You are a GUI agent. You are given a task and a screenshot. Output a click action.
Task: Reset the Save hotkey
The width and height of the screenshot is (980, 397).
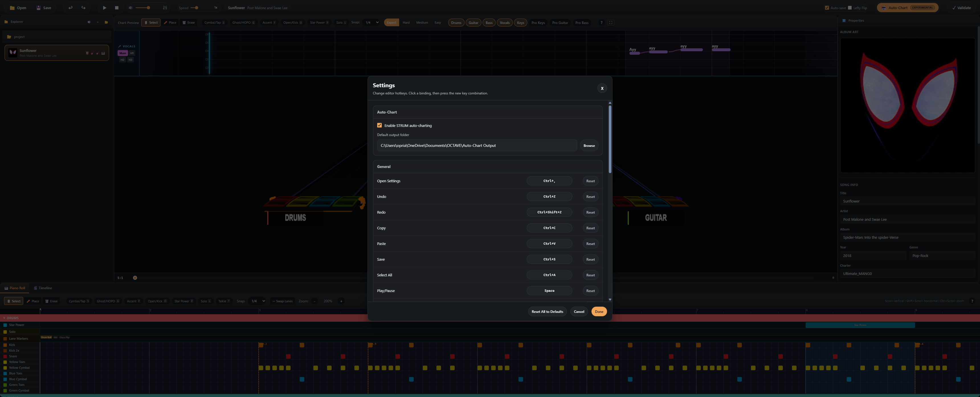590,260
